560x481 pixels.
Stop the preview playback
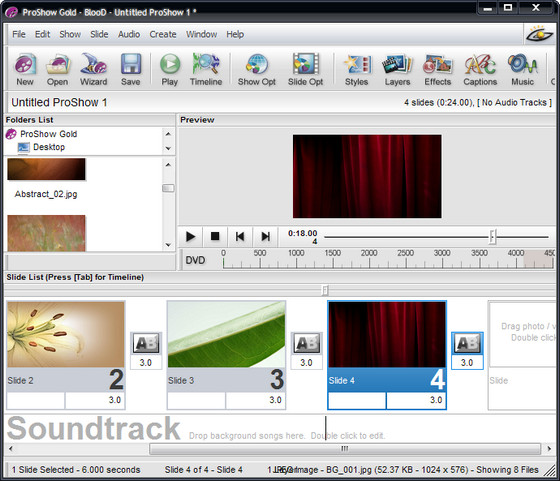coord(215,236)
